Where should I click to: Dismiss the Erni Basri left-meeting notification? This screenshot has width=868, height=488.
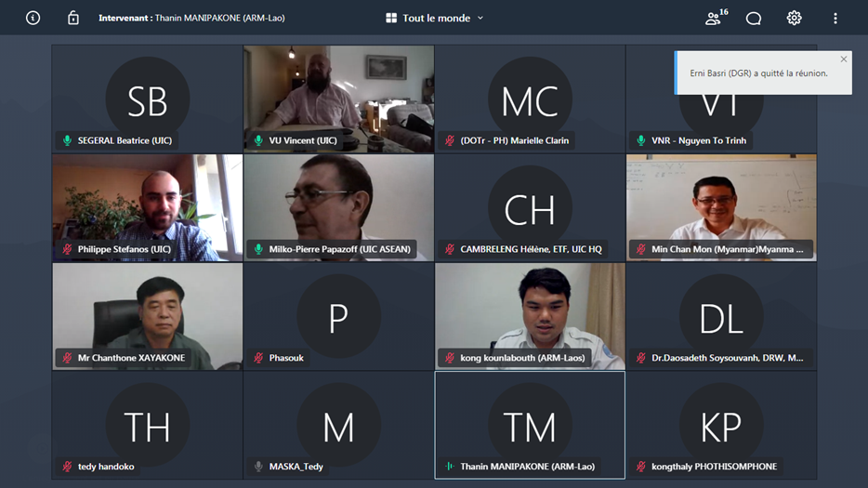[x=844, y=59]
